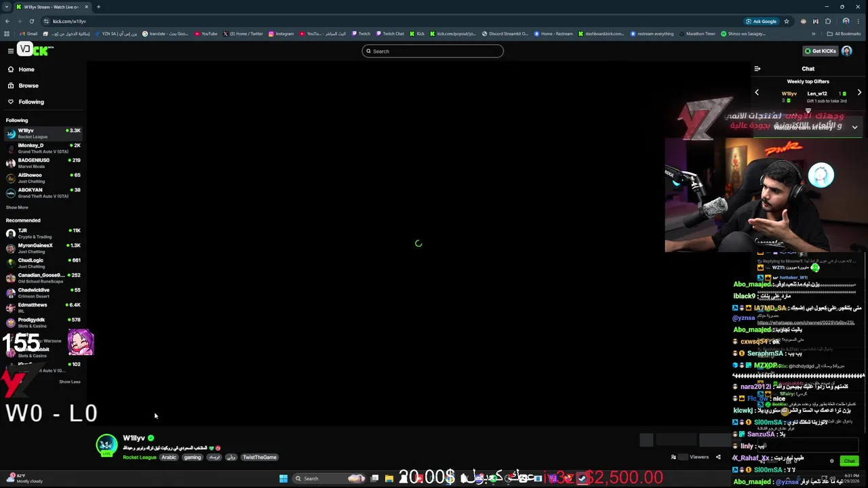
Task: Open browser extensions puzzle icon
Action: [x=828, y=21]
